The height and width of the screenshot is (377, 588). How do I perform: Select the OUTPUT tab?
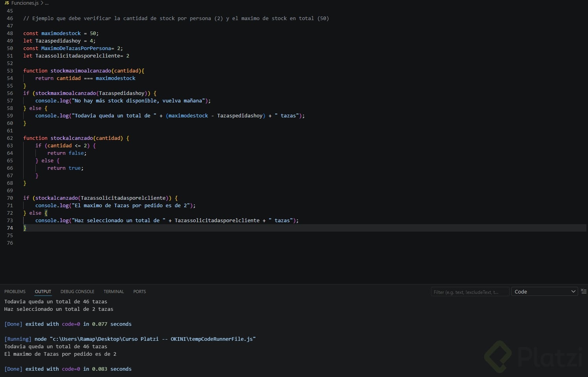(x=43, y=292)
